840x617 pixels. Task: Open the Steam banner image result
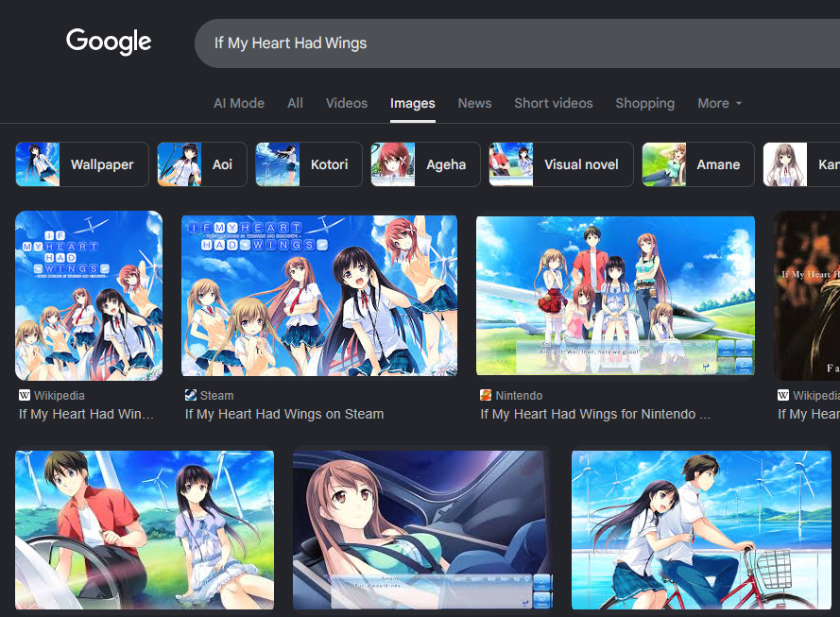tap(319, 296)
